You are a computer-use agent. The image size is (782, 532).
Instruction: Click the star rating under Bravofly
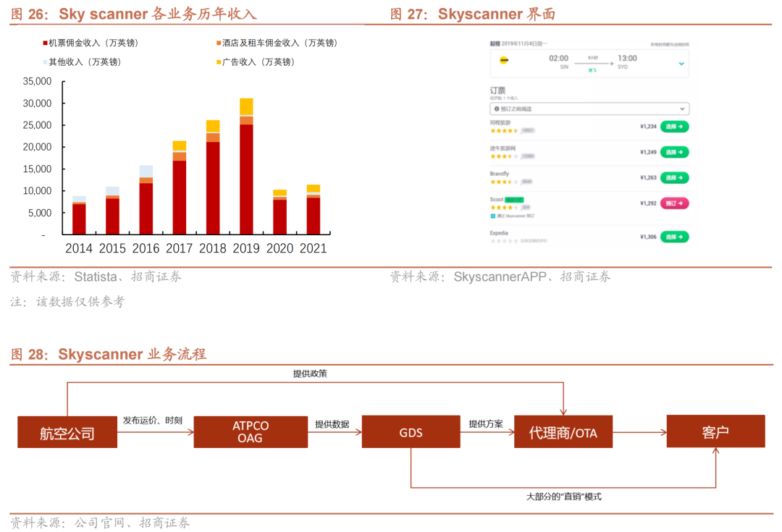[x=504, y=182]
